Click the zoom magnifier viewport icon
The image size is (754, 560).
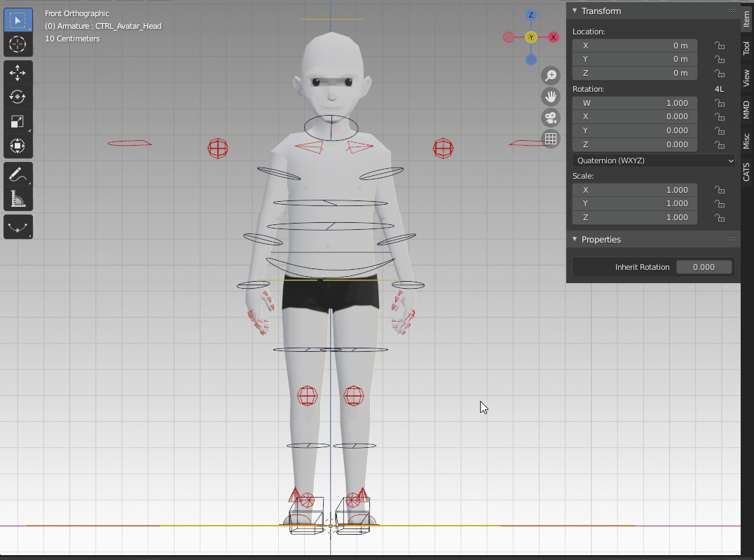[x=551, y=76]
